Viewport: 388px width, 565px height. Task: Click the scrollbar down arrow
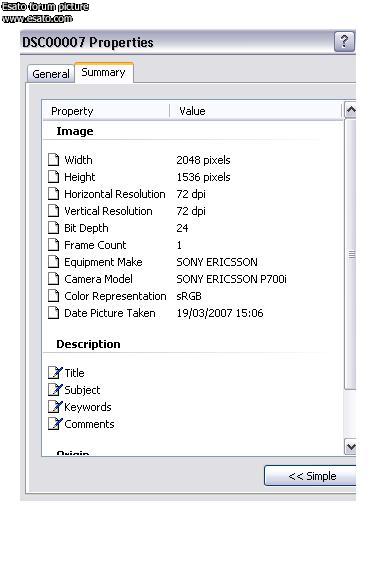[x=351, y=447]
